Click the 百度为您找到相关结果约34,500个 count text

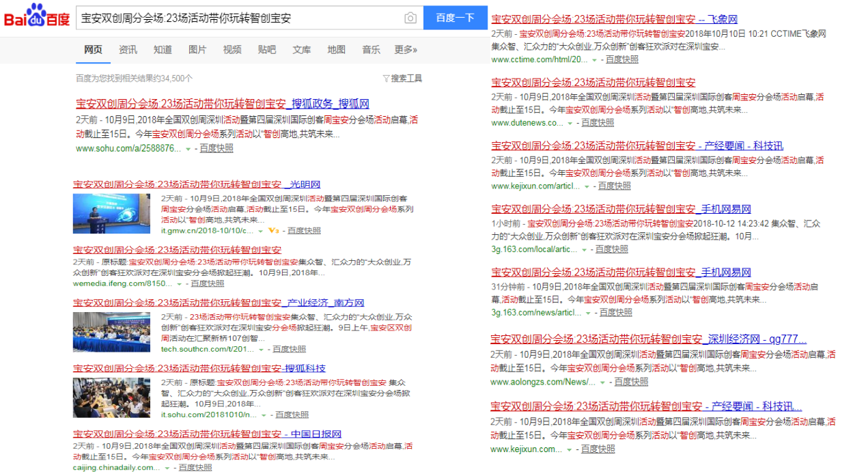click(134, 79)
